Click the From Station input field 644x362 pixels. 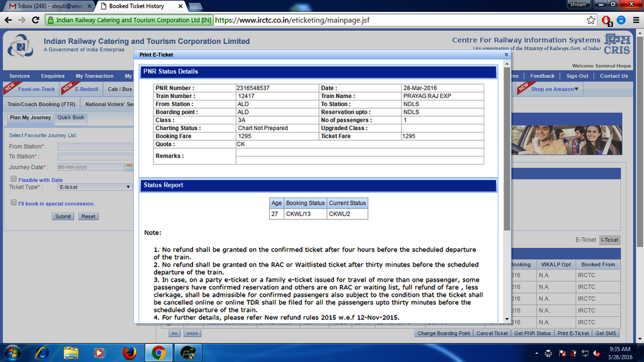pyautogui.click(x=96, y=146)
